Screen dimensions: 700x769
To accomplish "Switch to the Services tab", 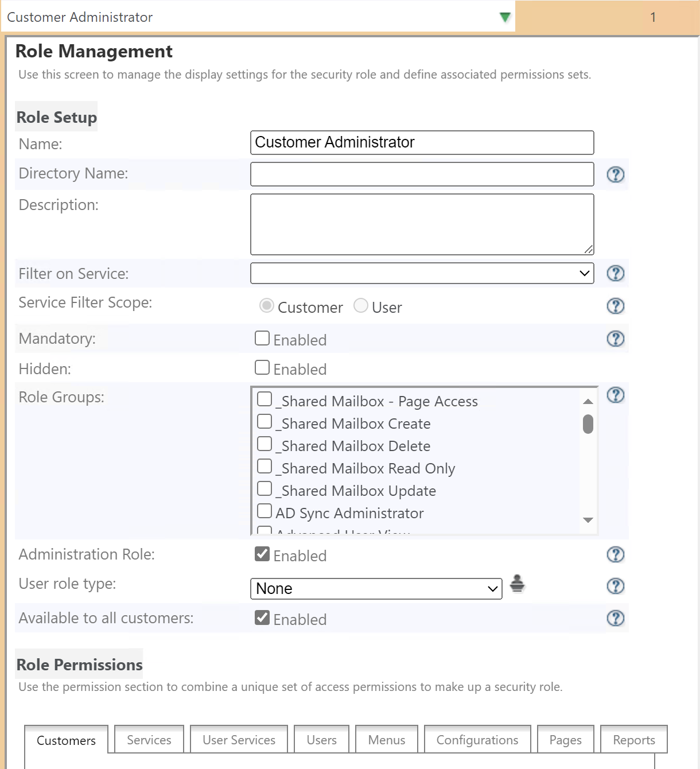I will (149, 740).
